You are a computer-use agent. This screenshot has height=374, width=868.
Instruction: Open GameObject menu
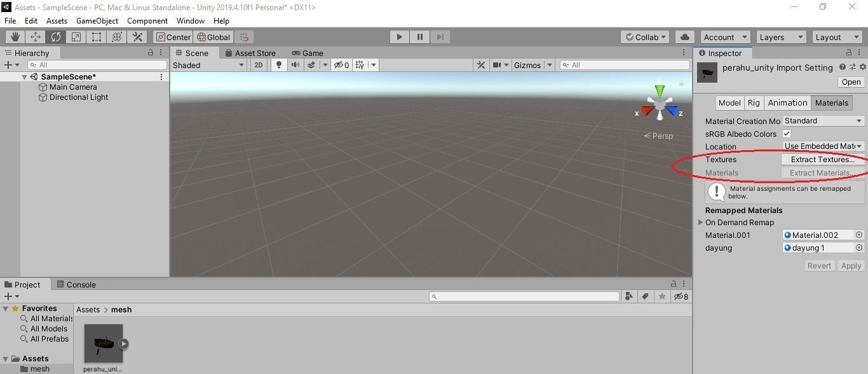(97, 20)
